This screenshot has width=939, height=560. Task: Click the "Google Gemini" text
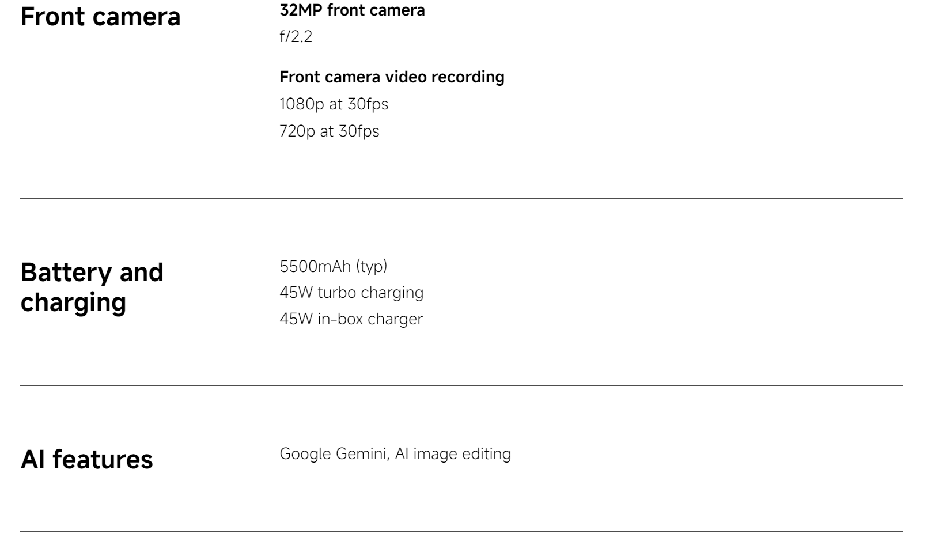pyautogui.click(x=332, y=454)
